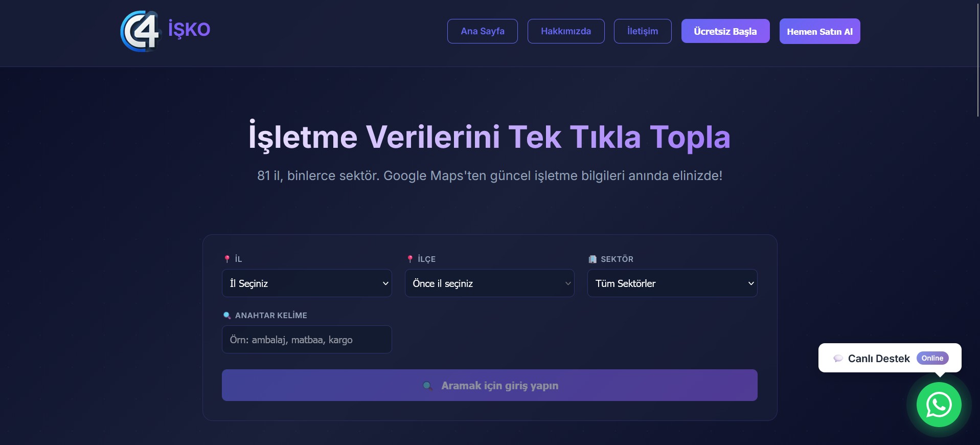Select the İletişim menu item
Viewport: 980px width, 445px height.
tap(643, 31)
